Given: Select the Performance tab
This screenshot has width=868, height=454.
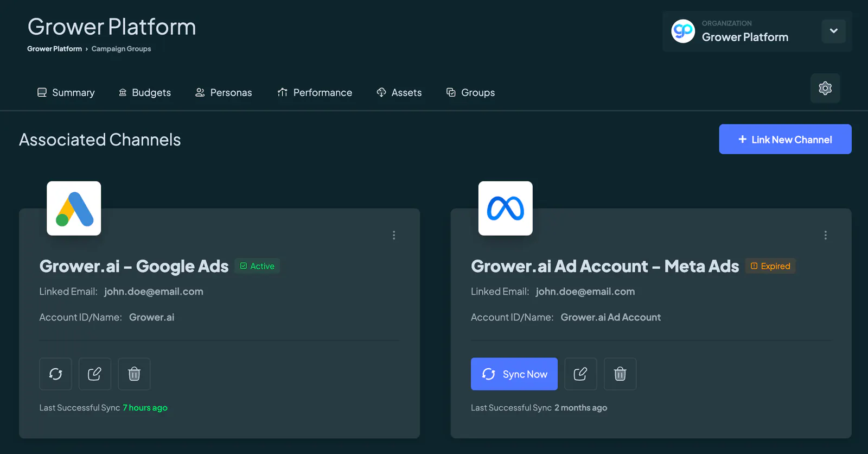Looking at the screenshot, I should point(315,92).
